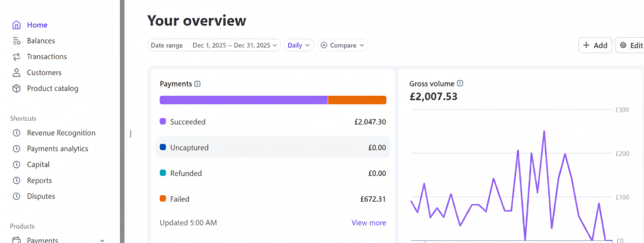The height and width of the screenshot is (243, 644).
Task: Click the info icon next to Payments heading
Action: [197, 84]
